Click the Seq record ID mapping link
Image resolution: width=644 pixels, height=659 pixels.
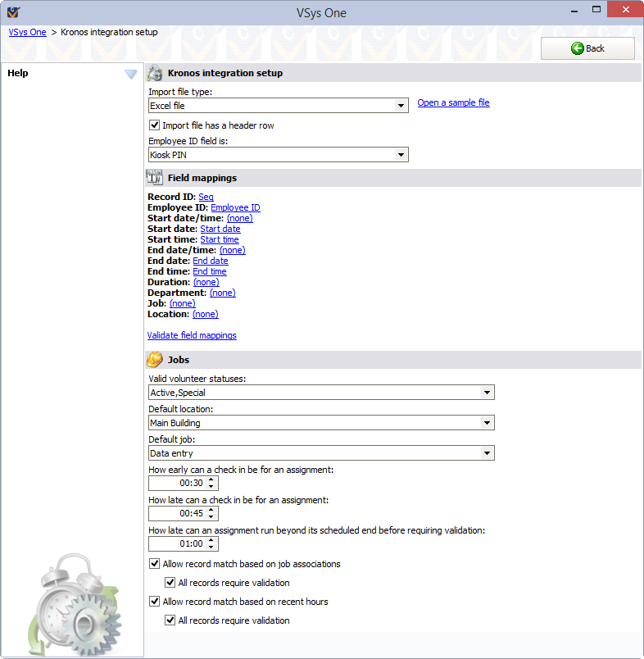click(206, 197)
